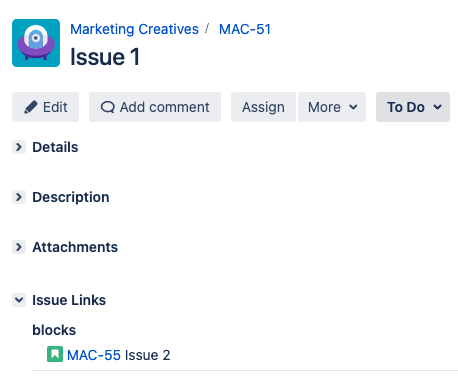
Task: Open linked issue MAC-55
Action: point(94,355)
